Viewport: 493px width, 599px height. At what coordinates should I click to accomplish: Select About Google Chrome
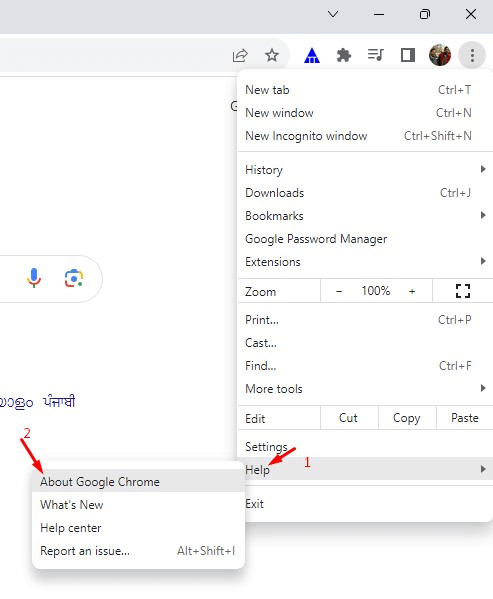point(138,482)
